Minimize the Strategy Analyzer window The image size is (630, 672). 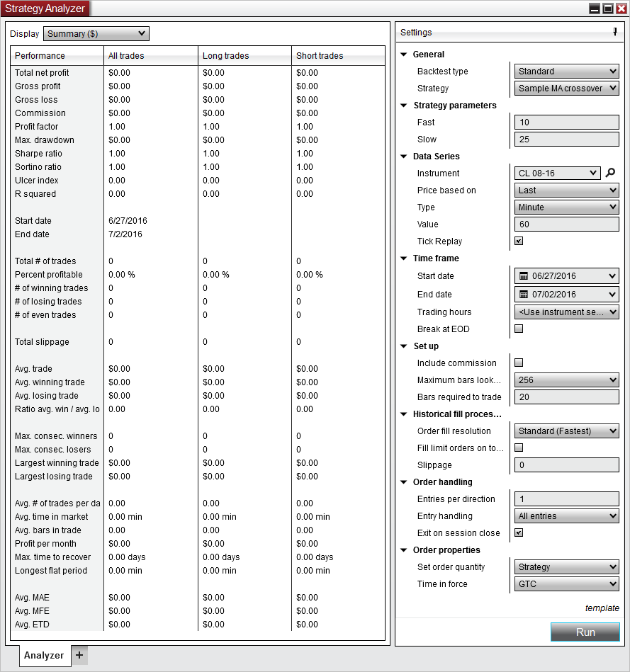[595, 8]
